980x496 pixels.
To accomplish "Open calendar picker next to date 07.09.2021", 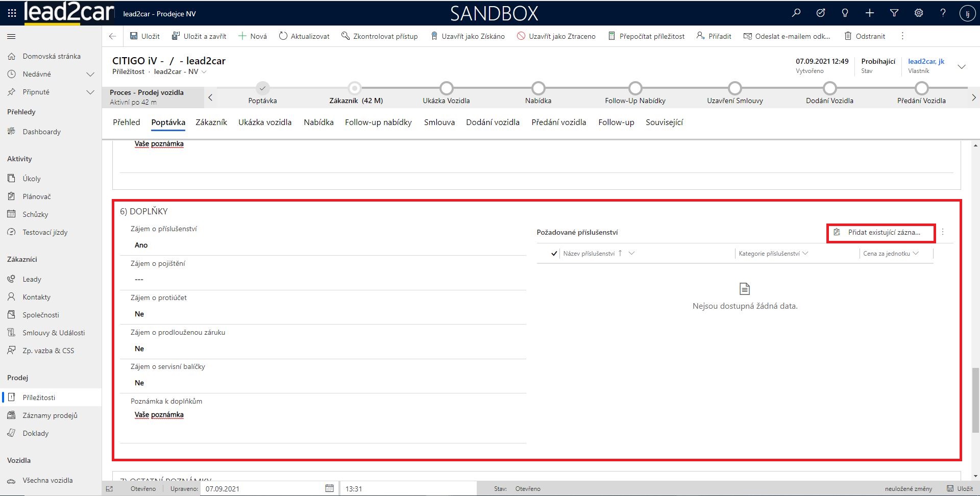I will tap(329, 488).
